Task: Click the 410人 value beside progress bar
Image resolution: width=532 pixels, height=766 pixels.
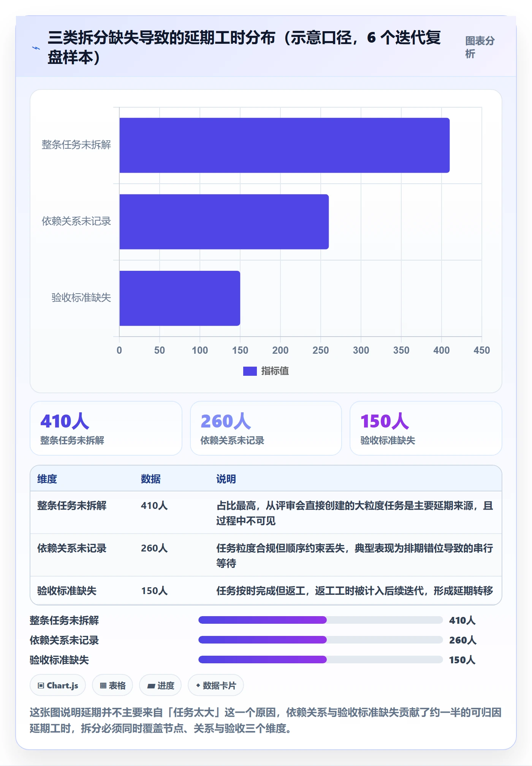Action: 462,620
